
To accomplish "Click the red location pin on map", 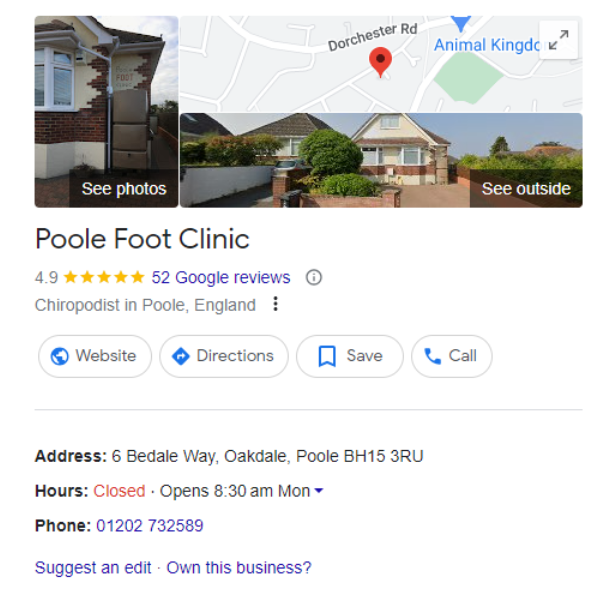I will click(380, 62).
